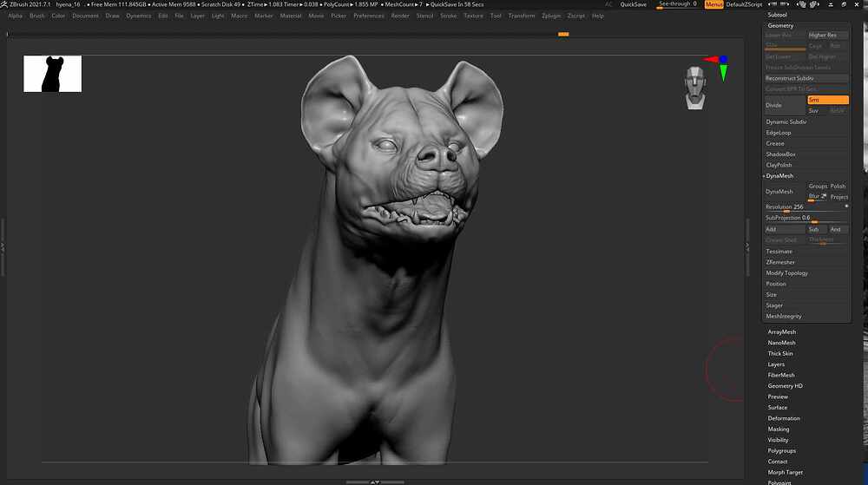Toggle the Smt smooth option next to Divide

click(827, 100)
